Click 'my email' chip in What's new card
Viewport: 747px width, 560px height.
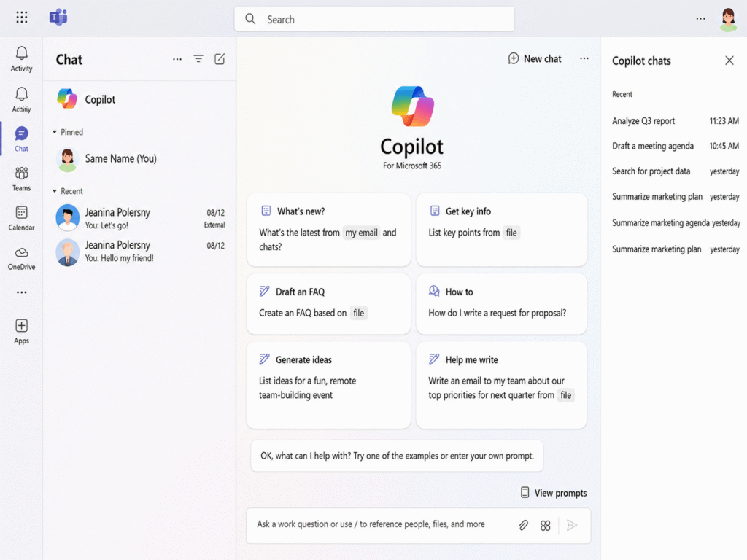(361, 233)
